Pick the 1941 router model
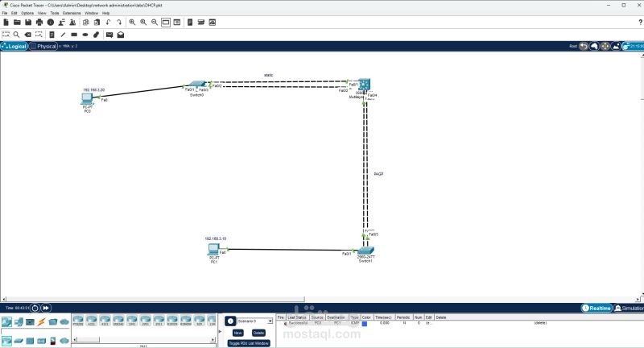 (x=132, y=321)
